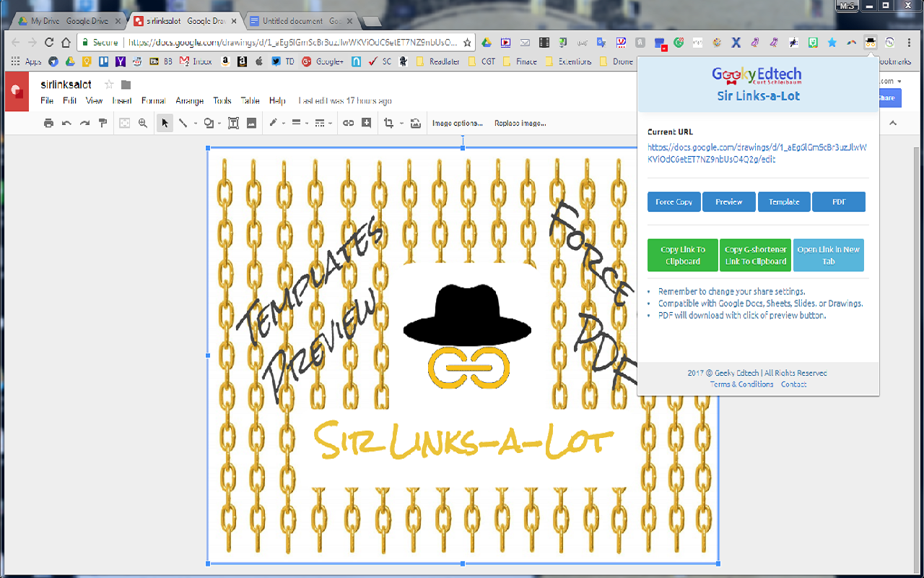Undo the last action

66,123
